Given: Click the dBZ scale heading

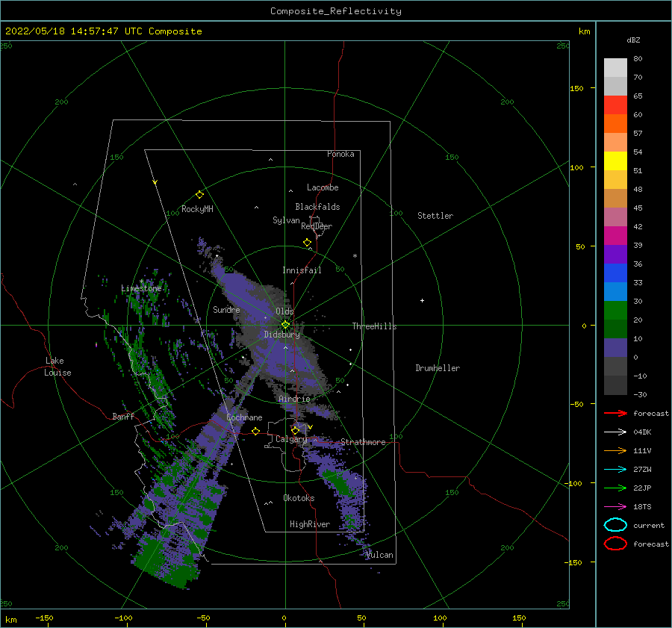Looking at the screenshot, I should point(633,40).
